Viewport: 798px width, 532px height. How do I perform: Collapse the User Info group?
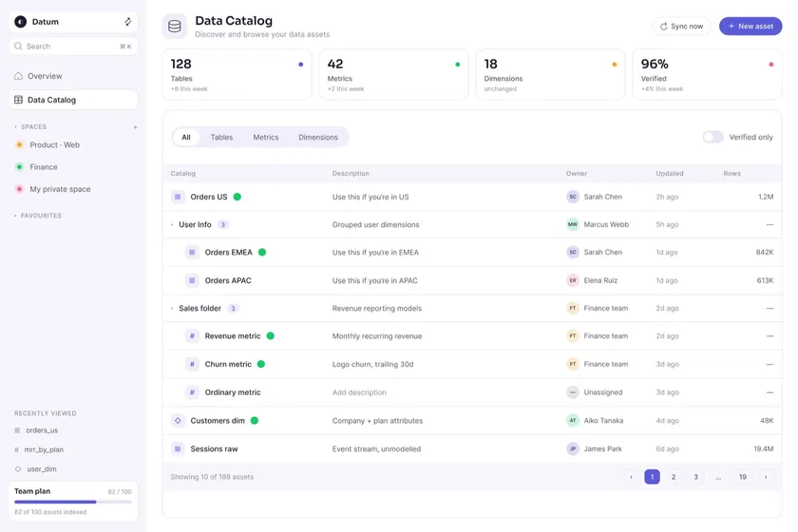tap(172, 224)
